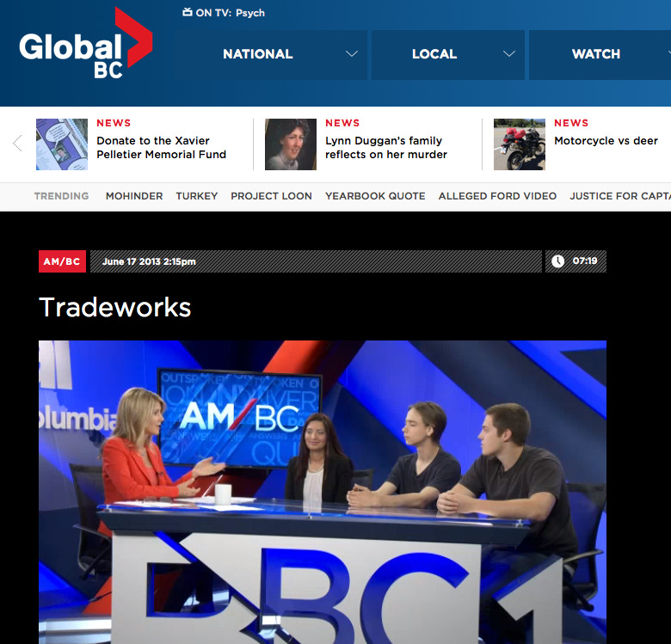Click the 07:19 video duration
The height and width of the screenshot is (644, 671).
pyautogui.click(x=585, y=261)
